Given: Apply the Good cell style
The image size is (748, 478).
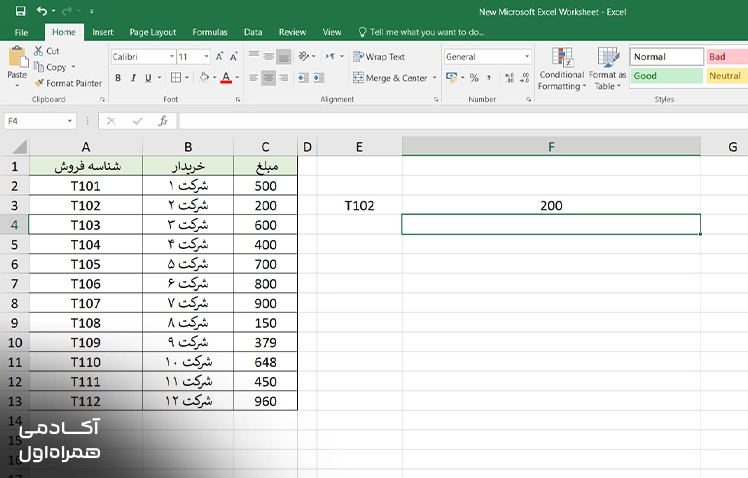Looking at the screenshot, I should (666, 75).
